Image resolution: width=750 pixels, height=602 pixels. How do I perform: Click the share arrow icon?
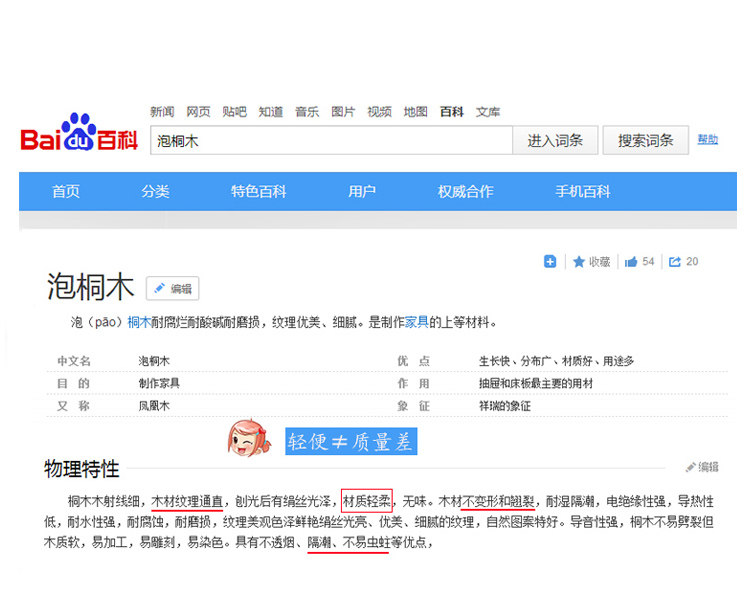(674, 262)
